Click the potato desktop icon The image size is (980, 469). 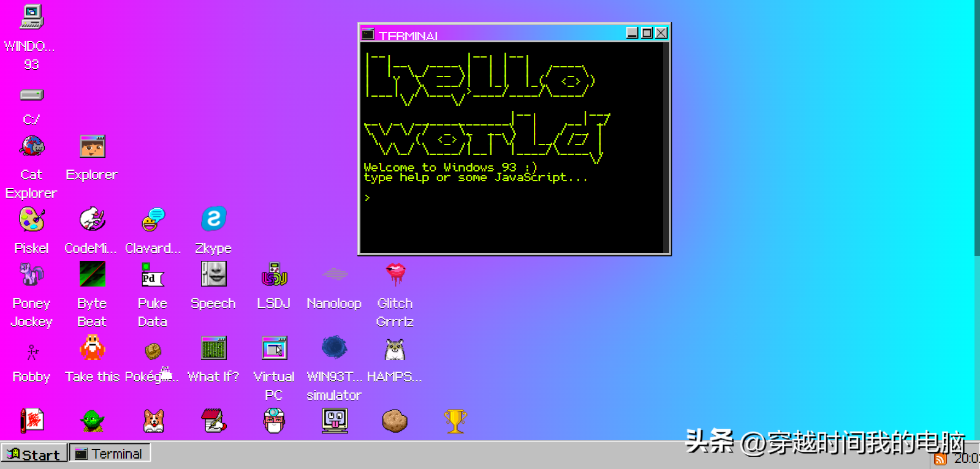[x=395, y=421]
